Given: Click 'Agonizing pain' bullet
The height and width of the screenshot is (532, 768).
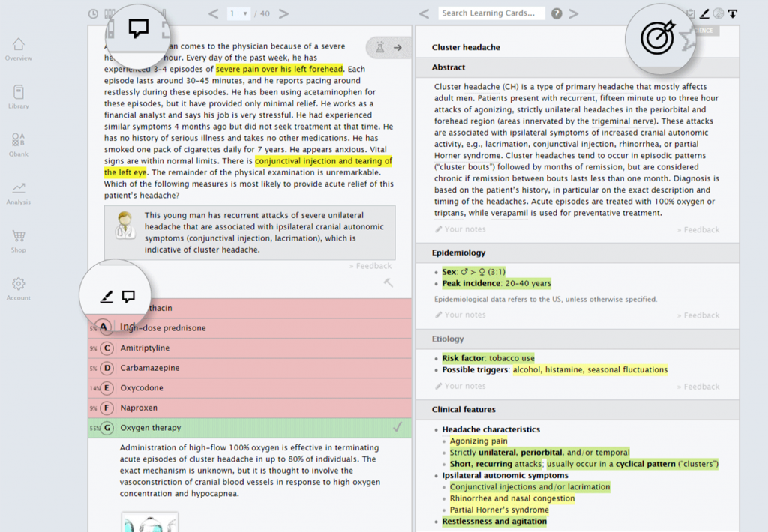Looking at the screenshot, I should (x=478, y=441).
